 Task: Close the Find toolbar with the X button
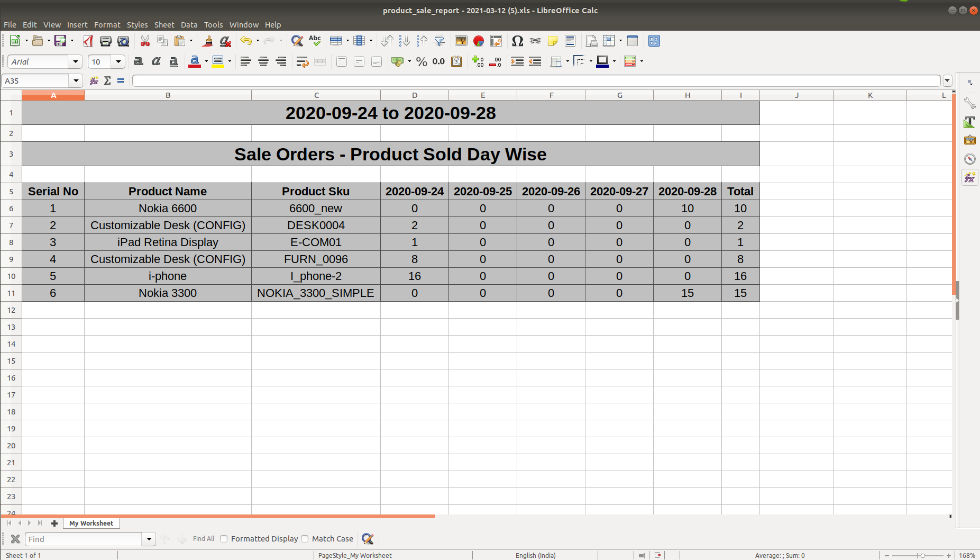[x=15, y=539]
